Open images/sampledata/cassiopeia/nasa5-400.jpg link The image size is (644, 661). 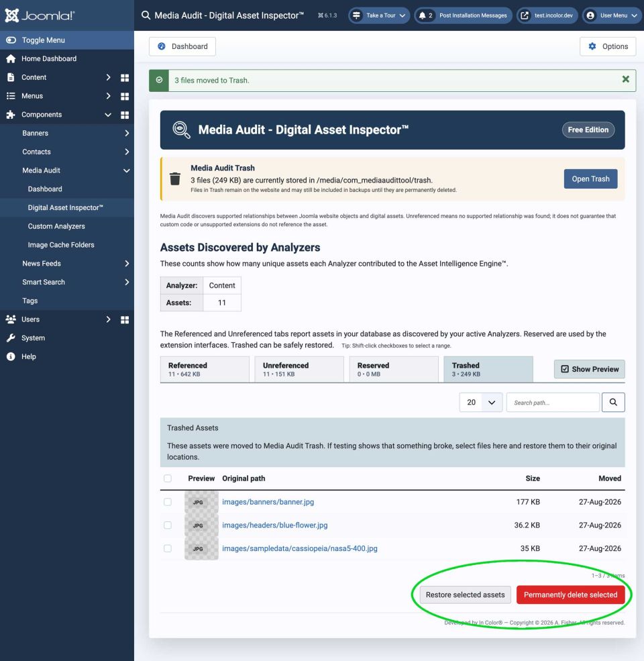point(300,548)
